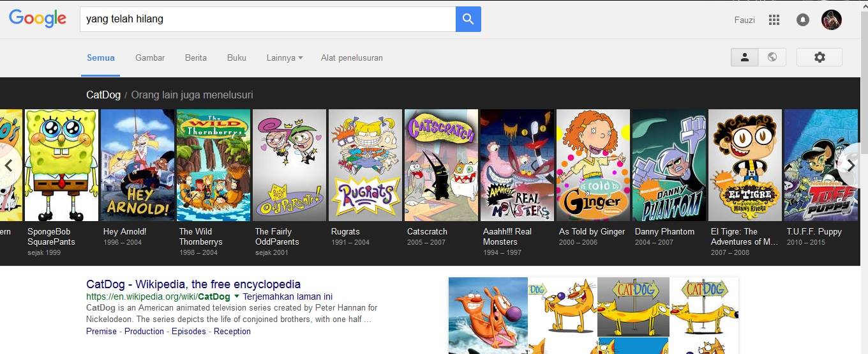Image resolution: width=868 pixels, height=354 pixels.
Task: Click As Told by Ginger title
Action: [x=592, y=231]
